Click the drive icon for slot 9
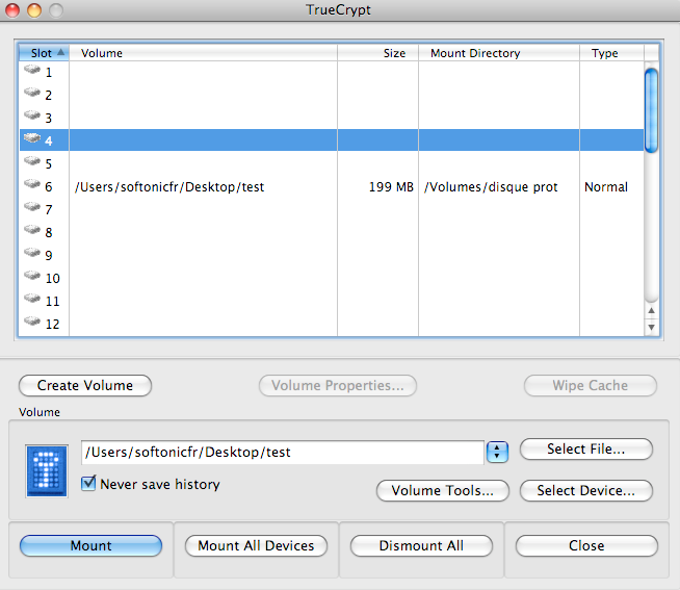The height and width of the screenshot is (590, 680). pos(32,253)
